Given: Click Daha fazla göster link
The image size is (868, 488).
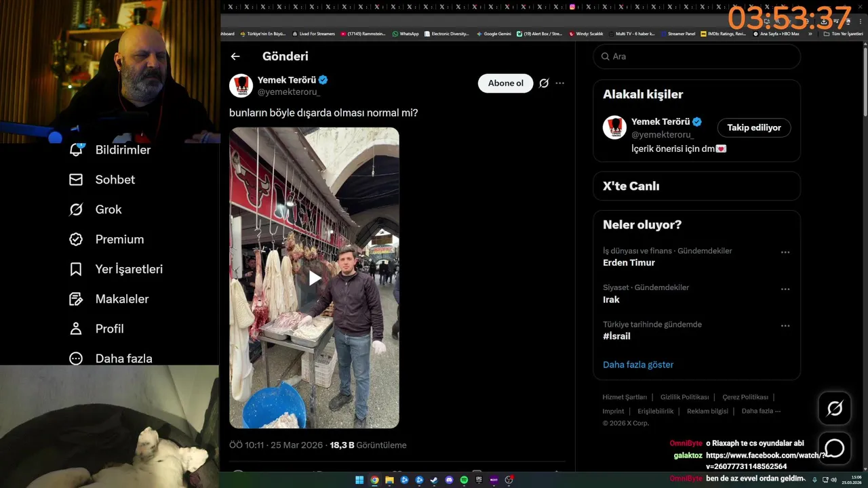Looking at the screenshot, I should [638, 365].
